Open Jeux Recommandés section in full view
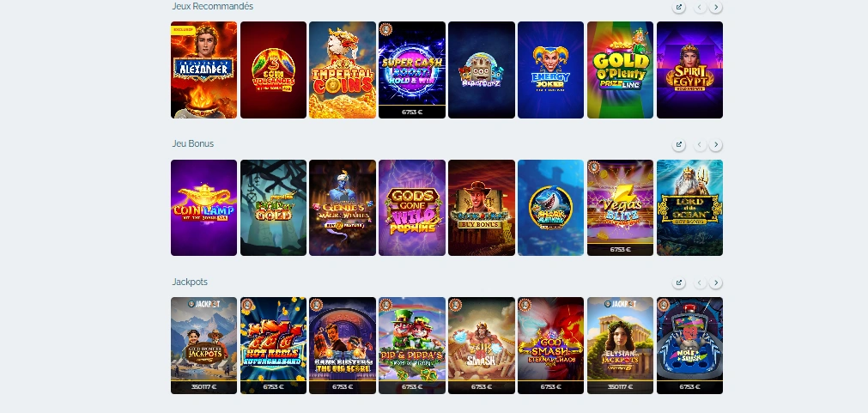The width and height of the screenshot is (868, 413). (x=678, y=7)
